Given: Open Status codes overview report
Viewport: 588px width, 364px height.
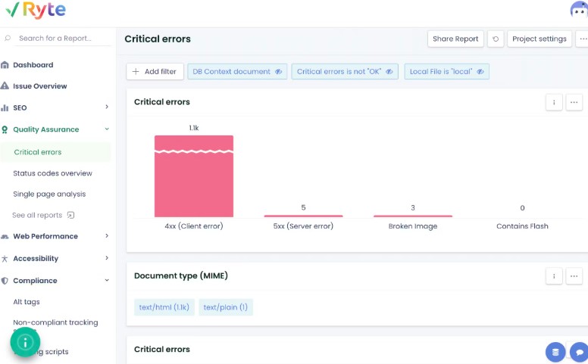Looking at the screenshot, I should tap(52, 173).
